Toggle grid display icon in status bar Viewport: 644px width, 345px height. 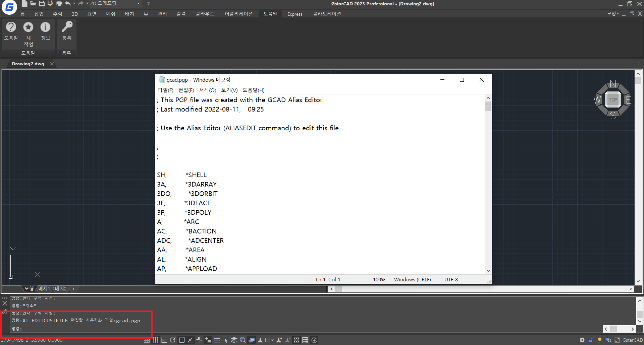tap(155, 340)
